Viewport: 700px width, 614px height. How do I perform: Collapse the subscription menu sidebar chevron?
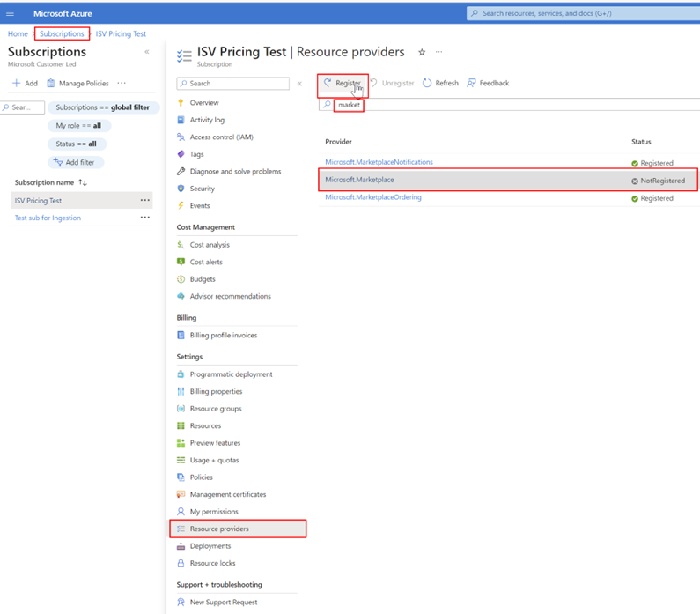[299, 84]
